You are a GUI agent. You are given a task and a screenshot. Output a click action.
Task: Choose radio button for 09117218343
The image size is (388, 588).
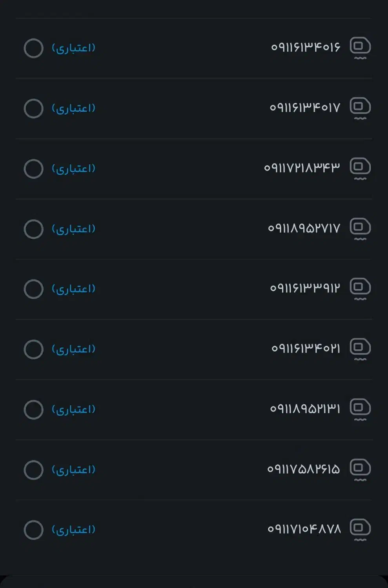[33, 169]
